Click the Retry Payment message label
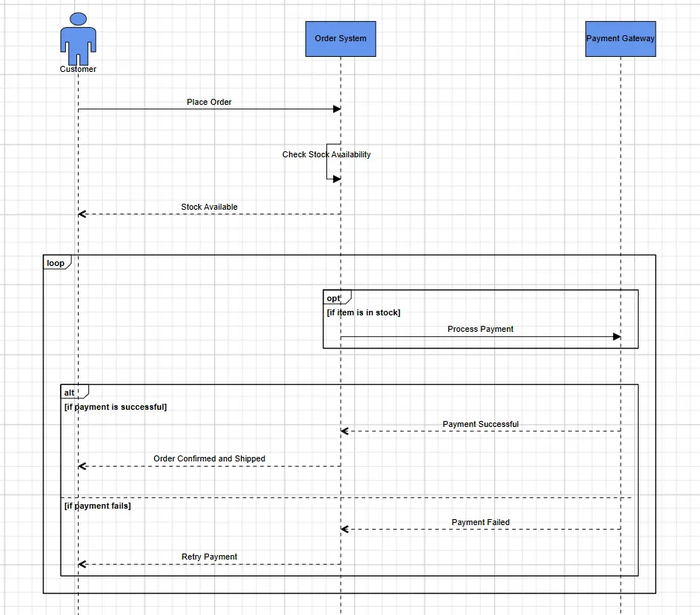 point(209,557)
